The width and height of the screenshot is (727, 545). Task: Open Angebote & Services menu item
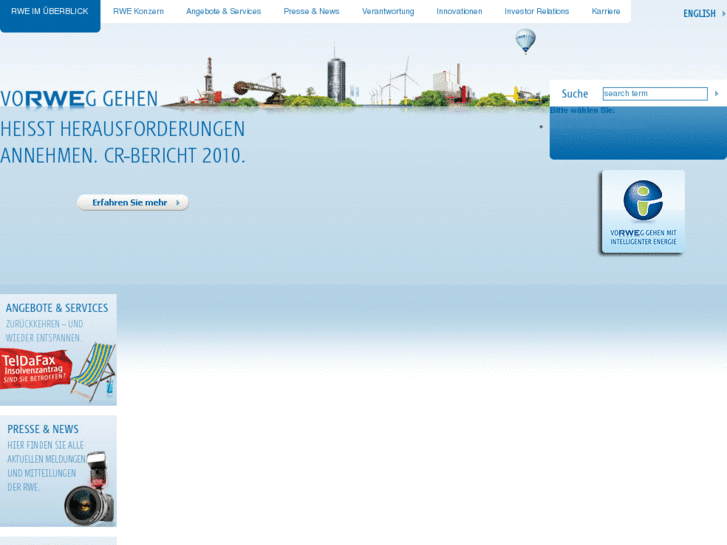223,11
